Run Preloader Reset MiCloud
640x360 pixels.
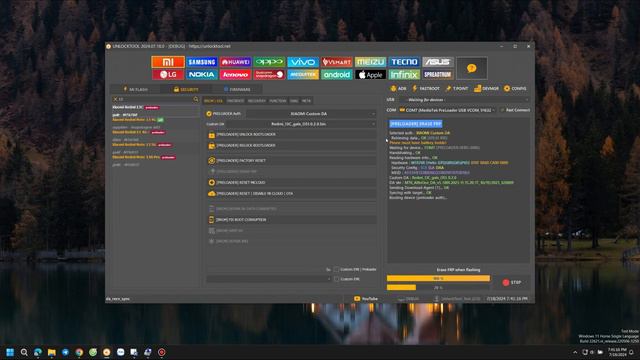pyautogui.click(x=291, y=182)
